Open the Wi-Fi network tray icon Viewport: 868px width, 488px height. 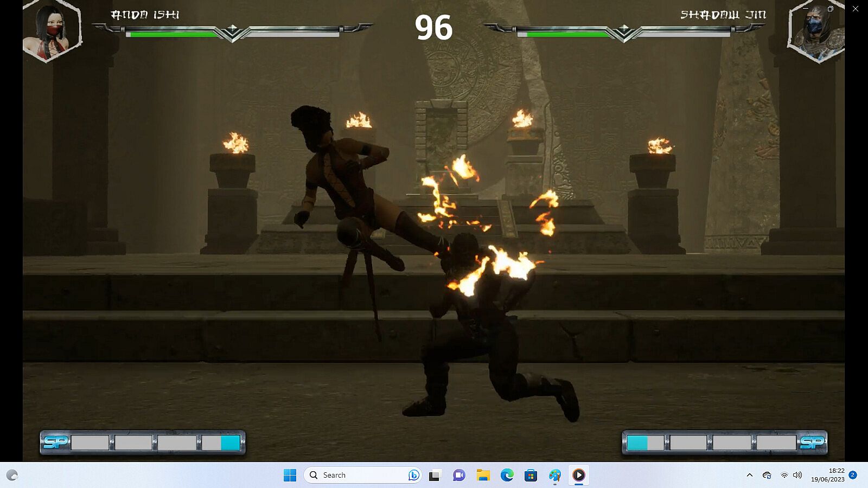coord(784,475)
